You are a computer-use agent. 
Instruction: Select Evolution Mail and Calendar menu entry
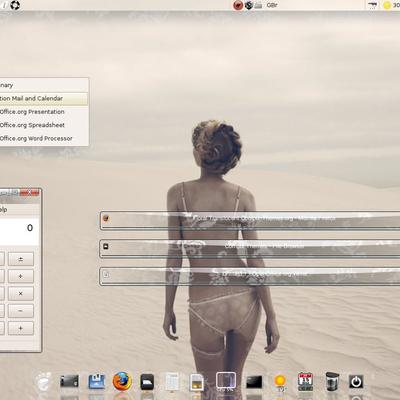[44, 99]
